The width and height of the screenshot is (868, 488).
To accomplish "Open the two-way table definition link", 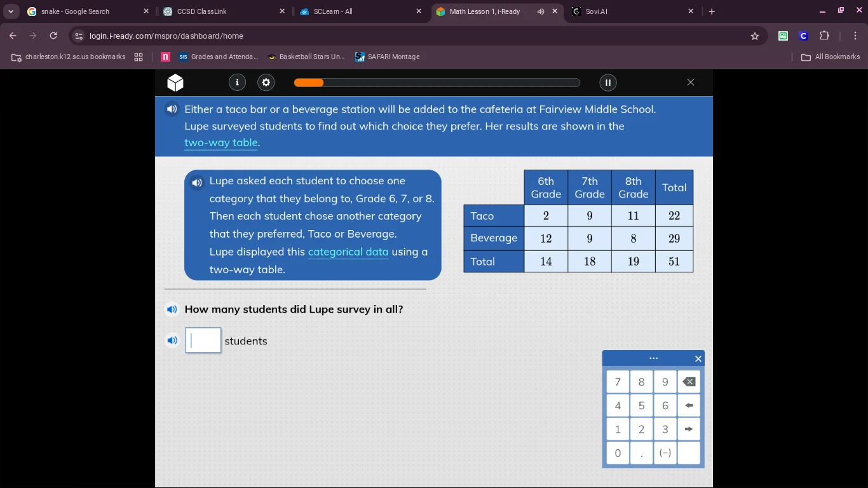I will click(221, 143).
